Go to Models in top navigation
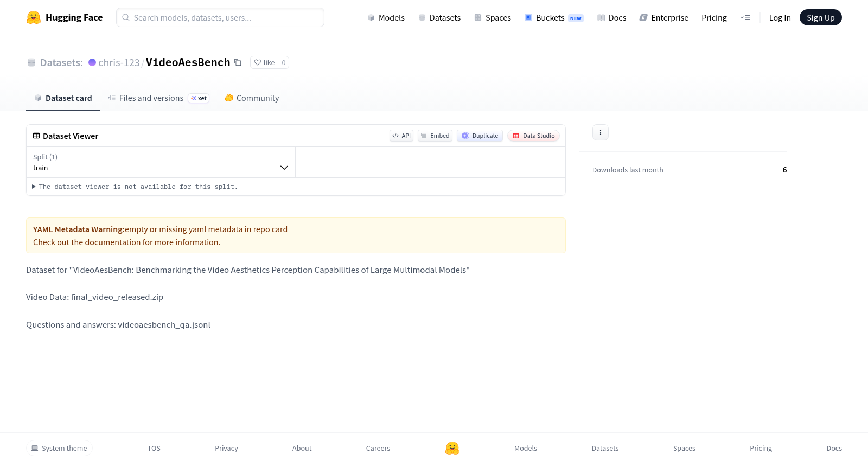 [x=386, y=17]
